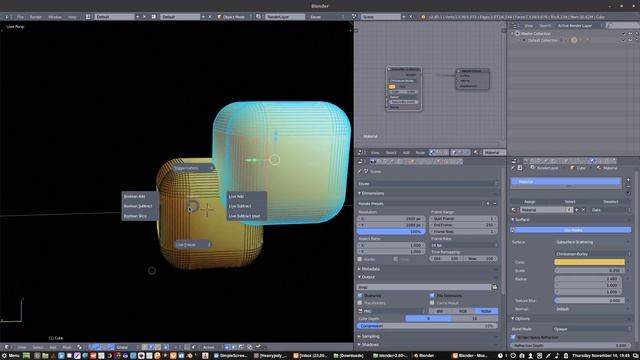Click the screen layout browse icon
640x360 pixels.
(x=89, y=17)
